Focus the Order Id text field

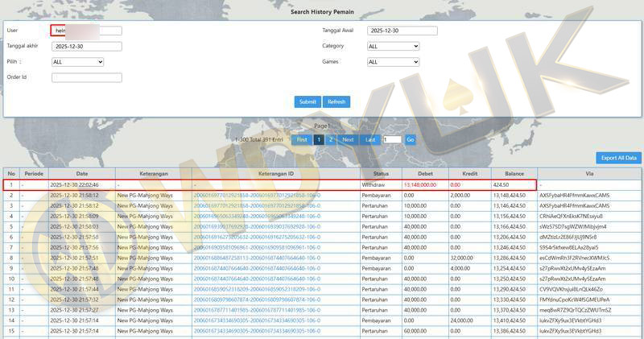(86, 78)
